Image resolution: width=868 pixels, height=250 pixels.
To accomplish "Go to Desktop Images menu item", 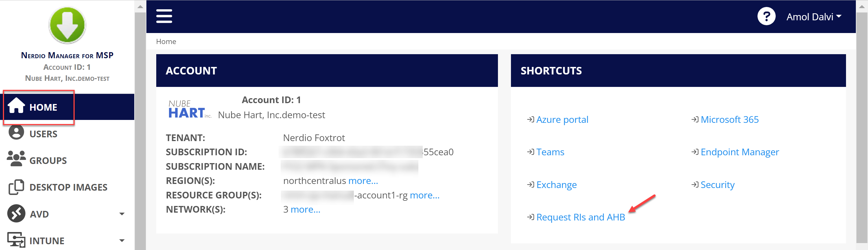I will [x=68, y=187].
